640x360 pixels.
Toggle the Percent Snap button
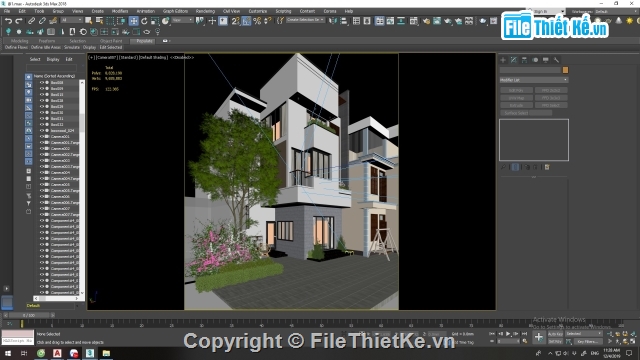pos(257,20)
